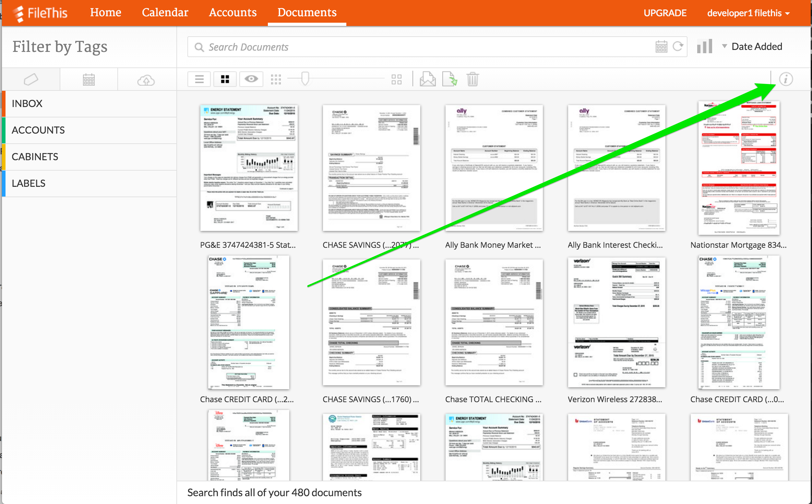The image size is (812, 504).
Task: Select the Documents tab
Action: point(307,13)
